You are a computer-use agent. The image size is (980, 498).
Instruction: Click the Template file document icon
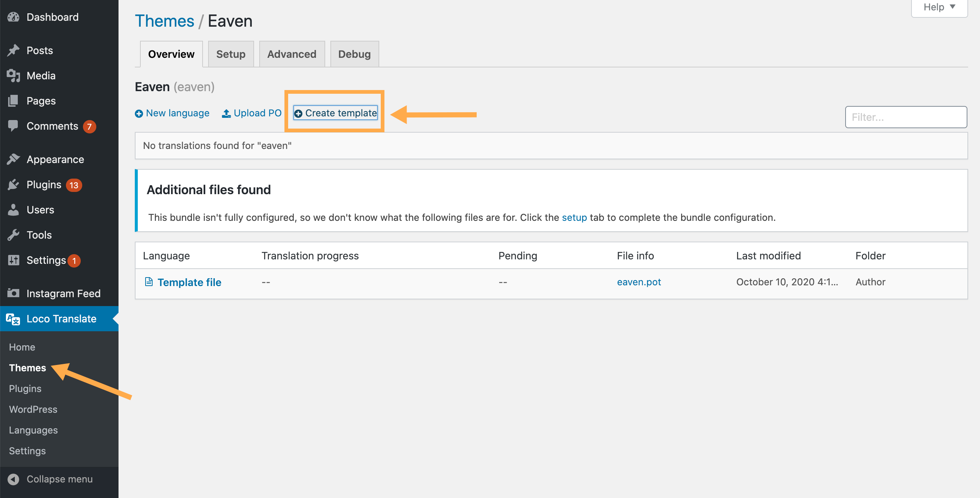(149, 282)
